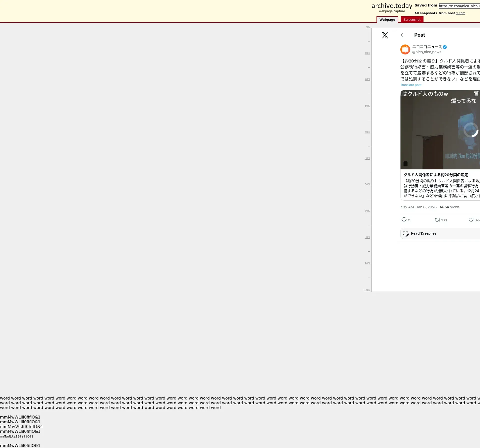Click the reply bubble icon showing 15
480x448 pixels.
(404, 220)
